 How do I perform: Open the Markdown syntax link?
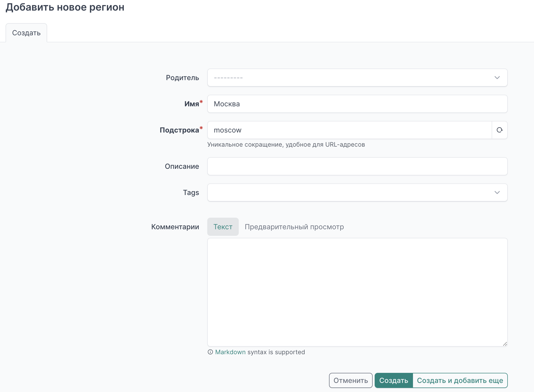pyautogui.click(x=230, y=352)
